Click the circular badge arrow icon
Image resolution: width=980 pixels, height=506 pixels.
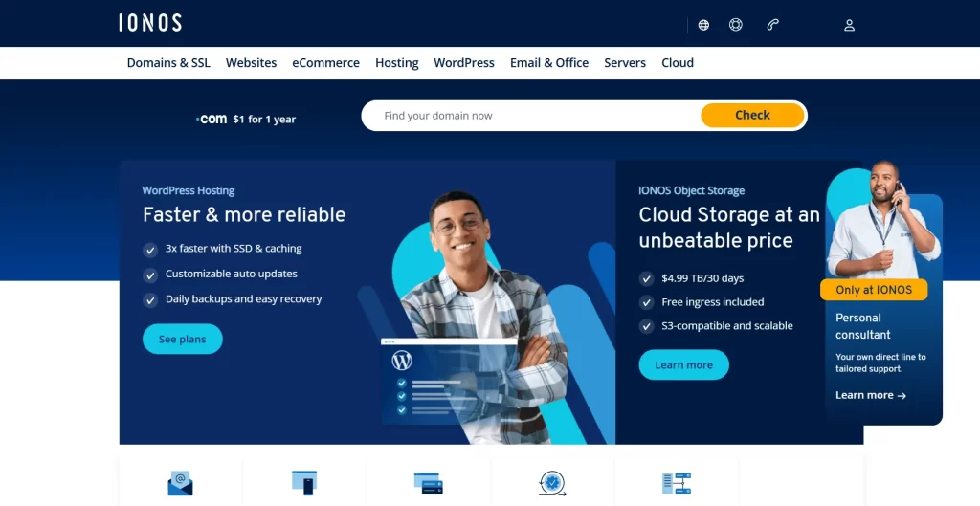552,483
